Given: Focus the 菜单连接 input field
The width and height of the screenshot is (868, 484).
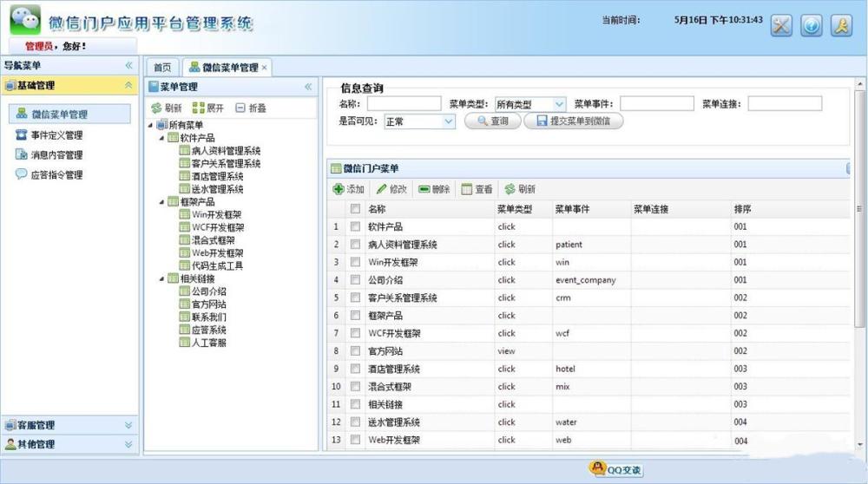Looking at the screenshot, I should 785,103.
